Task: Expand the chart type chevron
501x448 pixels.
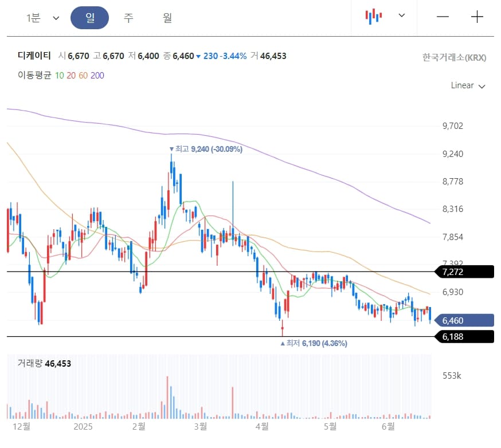Action: tap(402, 15)
